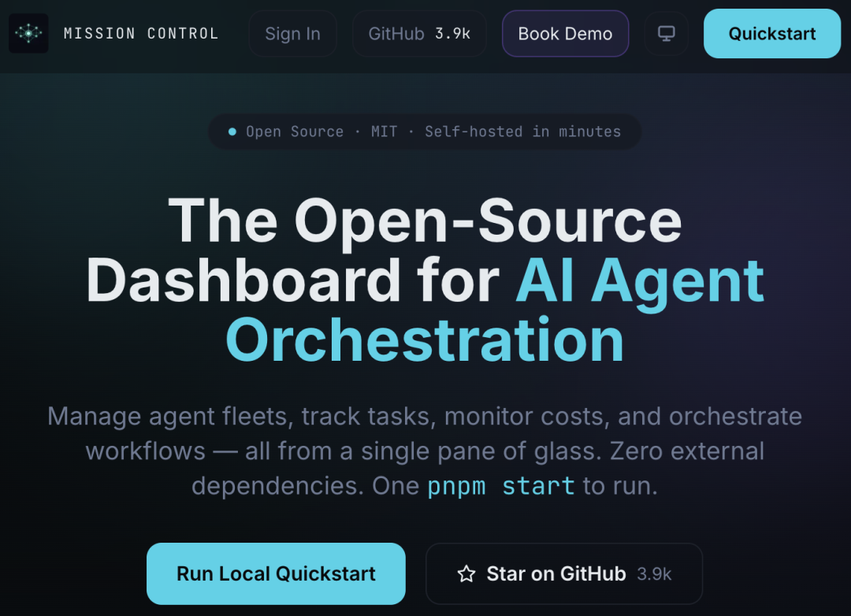851x616 pixels.
Task: Click the cyan AI Agent Orchestration heading text
Action: click(495, 310)
